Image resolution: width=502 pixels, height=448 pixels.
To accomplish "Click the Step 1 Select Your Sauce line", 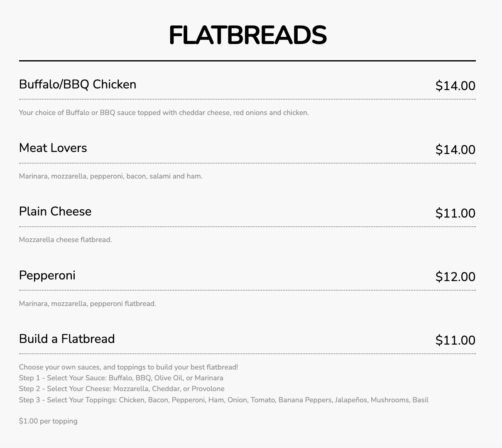I will pyautogui.click(x=121, y=378).
